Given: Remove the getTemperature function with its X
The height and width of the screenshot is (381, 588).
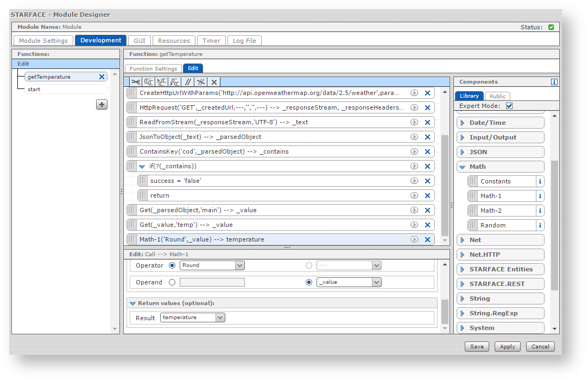Looking at the screenshot, I should (x=102, y=77).
